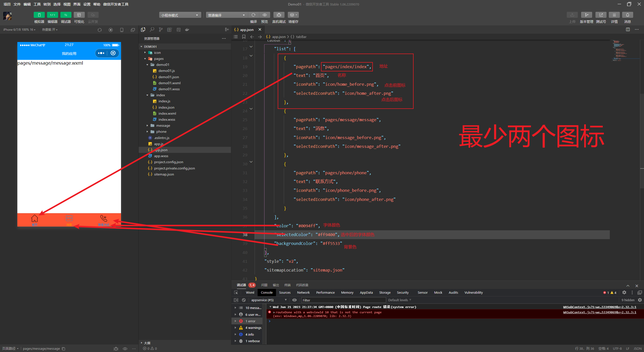Viewport: 644px width, 352px height.
Task: Toggle the Debugger panel button
Action: (66, 15)
